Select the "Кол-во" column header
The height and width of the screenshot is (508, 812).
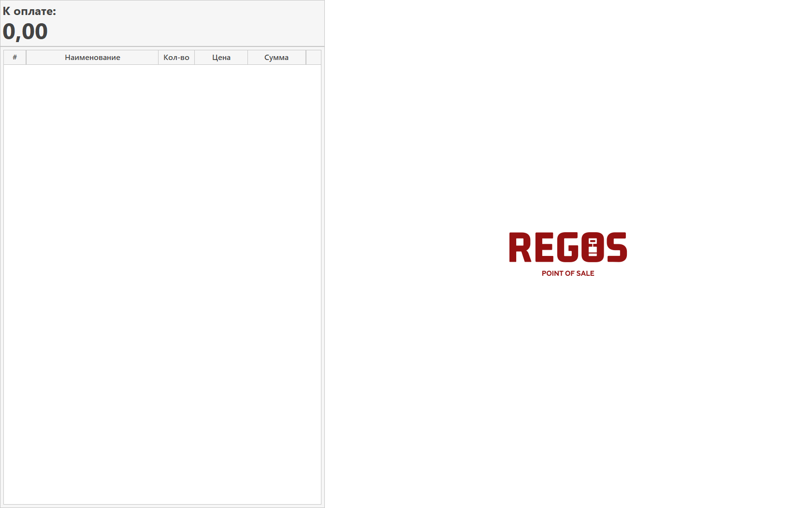point(176,58)
